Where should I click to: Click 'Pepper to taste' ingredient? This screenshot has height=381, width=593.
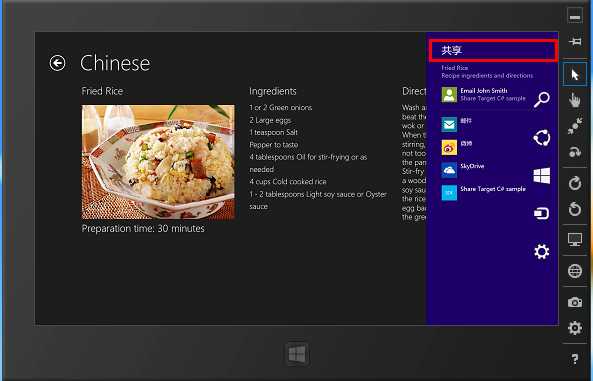pyautogui.click(x=273, y=145)
